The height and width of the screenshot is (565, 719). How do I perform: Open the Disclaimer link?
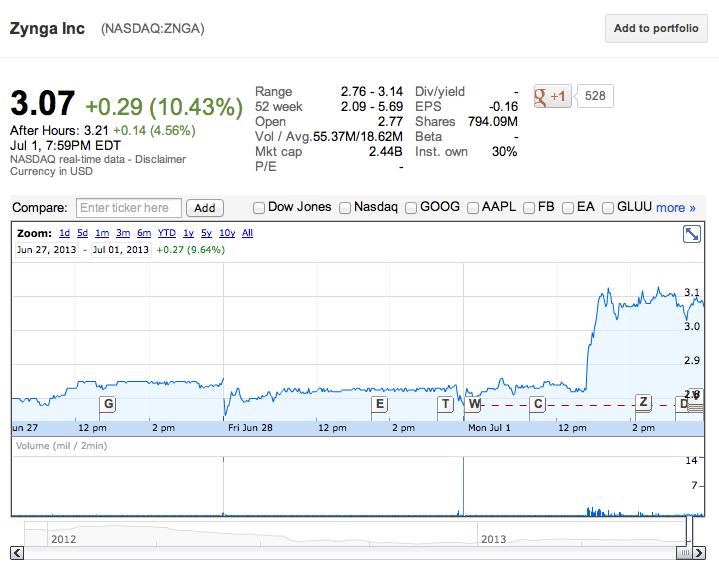tap(160, 159)
